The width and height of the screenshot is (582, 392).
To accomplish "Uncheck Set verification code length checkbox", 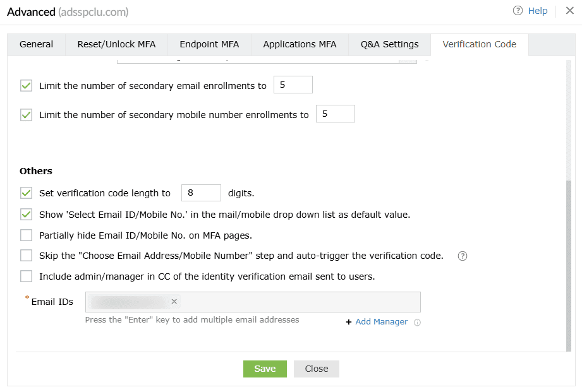I will tap(26, 193).
